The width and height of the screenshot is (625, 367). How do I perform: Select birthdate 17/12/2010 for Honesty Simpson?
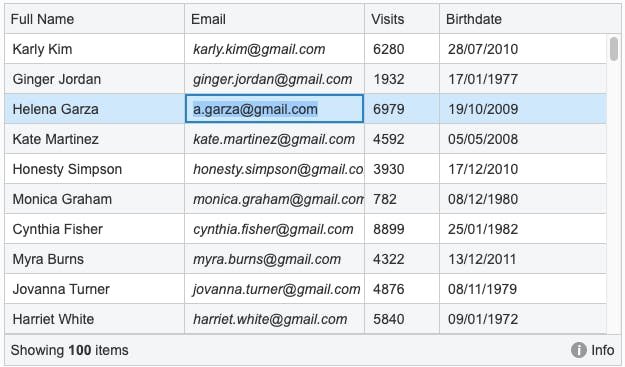(523, 169)
